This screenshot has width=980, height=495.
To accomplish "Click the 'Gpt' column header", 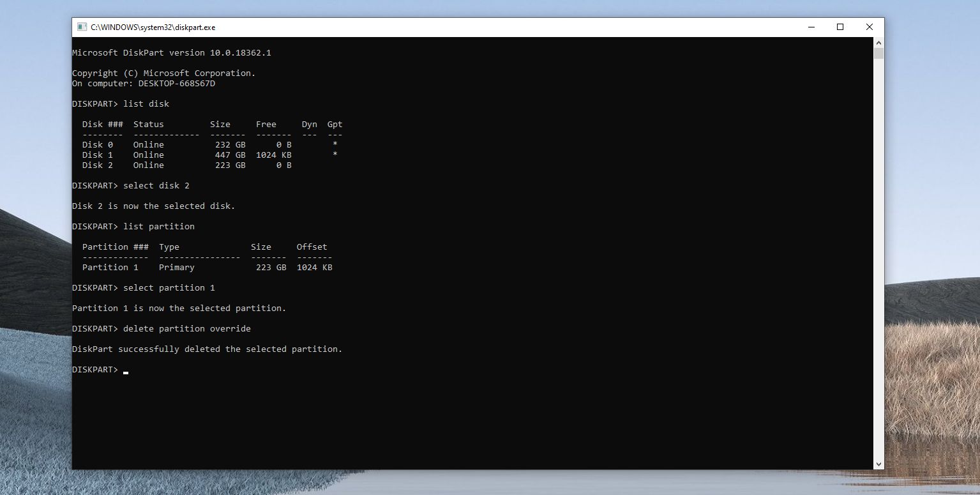I will (335, 124).
